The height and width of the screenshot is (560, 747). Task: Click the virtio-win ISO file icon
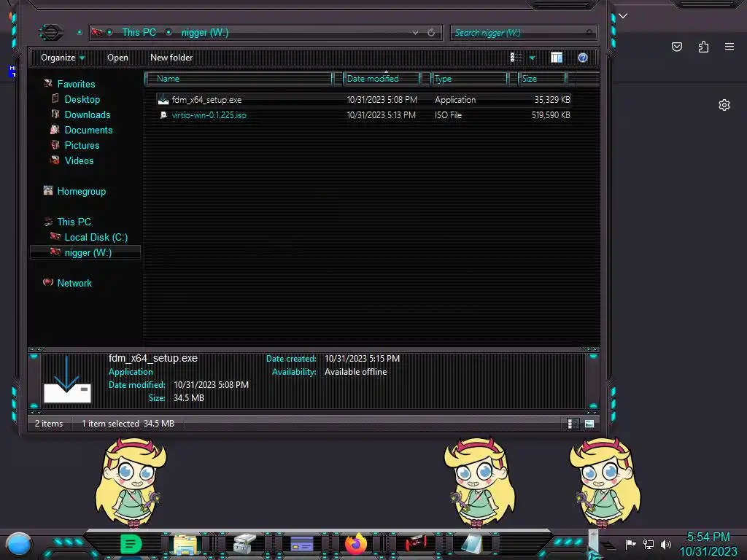pos(163,114)
